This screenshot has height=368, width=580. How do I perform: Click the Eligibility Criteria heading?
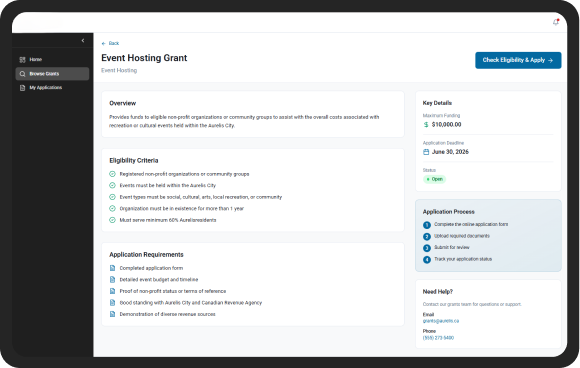click(134, 161)
